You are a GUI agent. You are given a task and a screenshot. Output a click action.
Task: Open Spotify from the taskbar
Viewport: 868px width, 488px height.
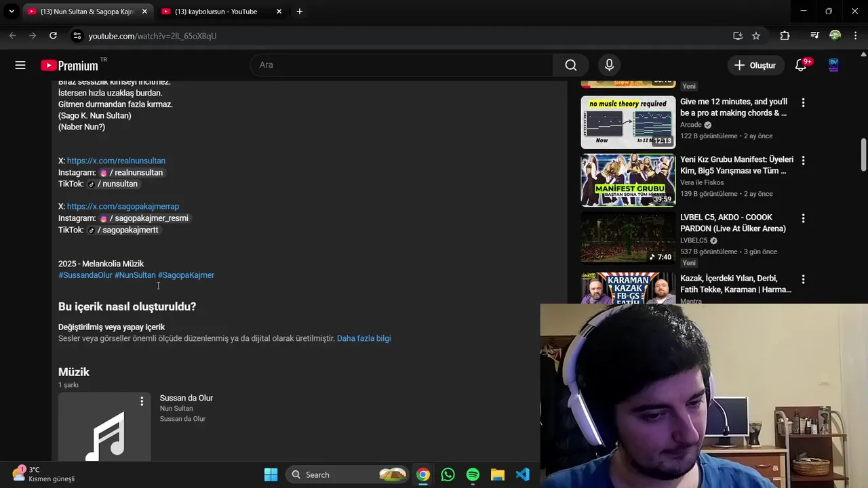click(473, 474)
